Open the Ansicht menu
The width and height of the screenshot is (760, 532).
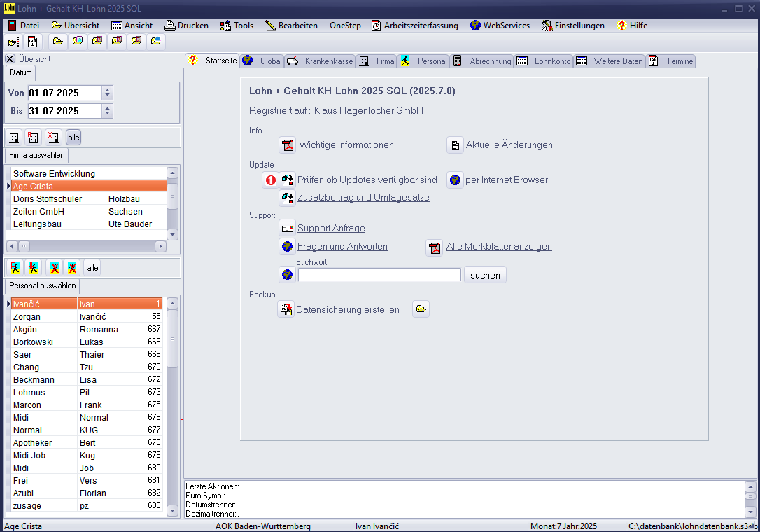[132, 26]
